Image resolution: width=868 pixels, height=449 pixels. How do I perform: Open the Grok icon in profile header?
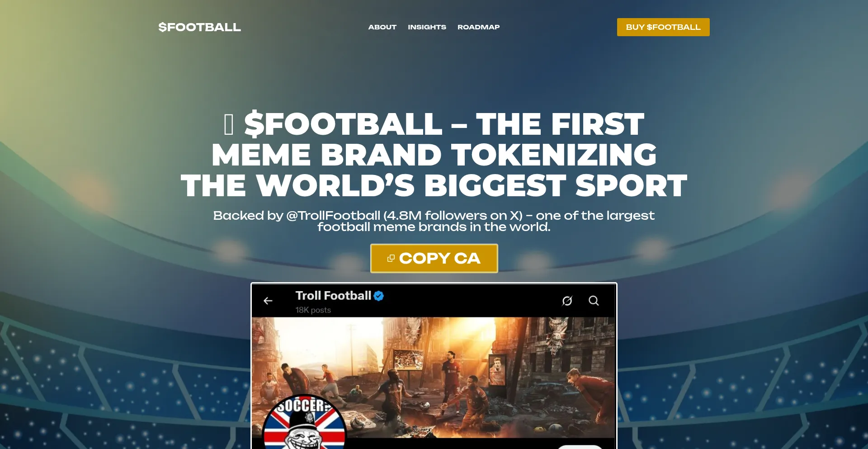[567, 301]
